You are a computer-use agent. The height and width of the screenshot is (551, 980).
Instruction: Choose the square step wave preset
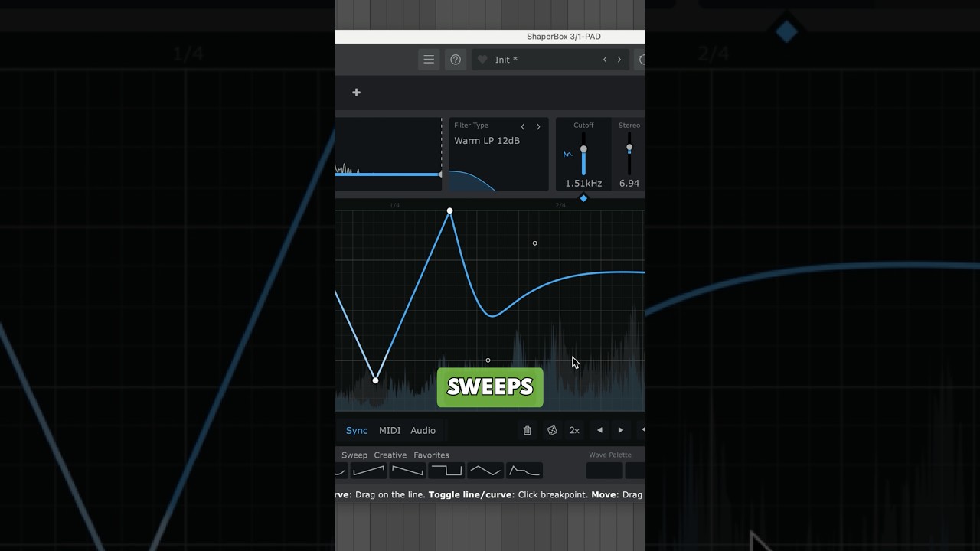tap(446, 471)
